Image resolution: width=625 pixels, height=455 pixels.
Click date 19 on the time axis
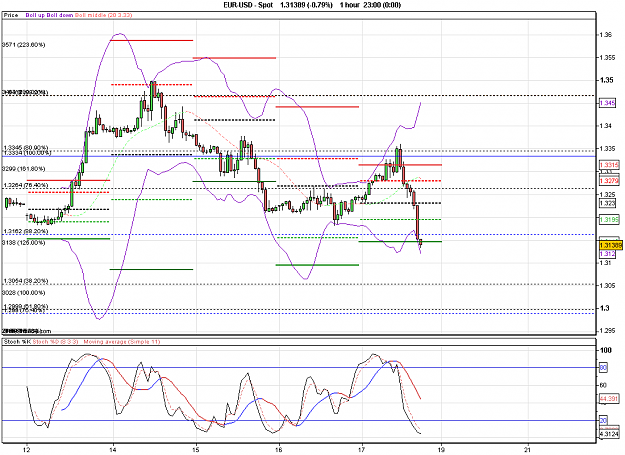[441, 450]
